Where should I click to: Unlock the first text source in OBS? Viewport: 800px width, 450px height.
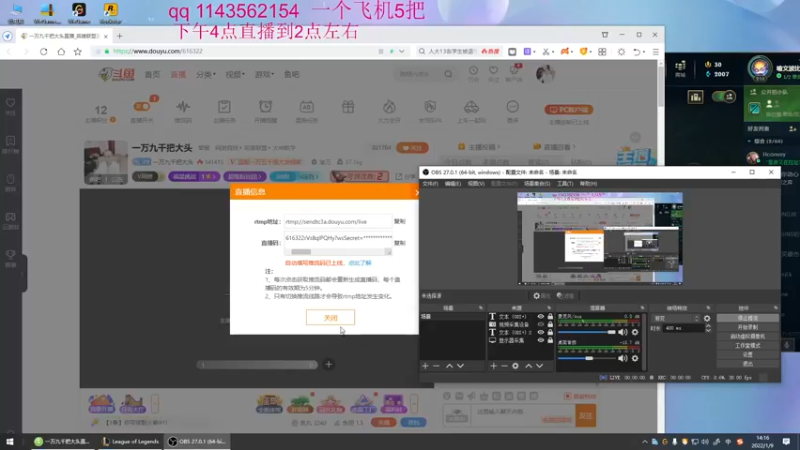pyautogui.click(x=550, y=316)
